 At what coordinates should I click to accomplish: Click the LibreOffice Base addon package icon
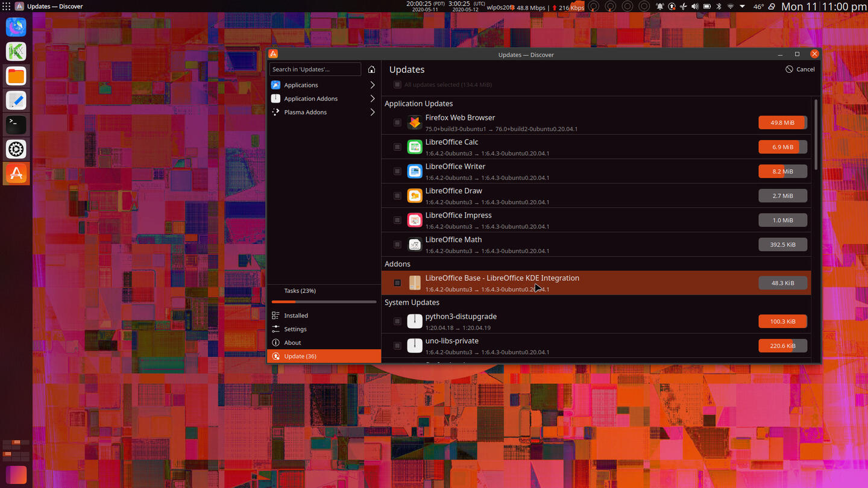tap(415, 283)
